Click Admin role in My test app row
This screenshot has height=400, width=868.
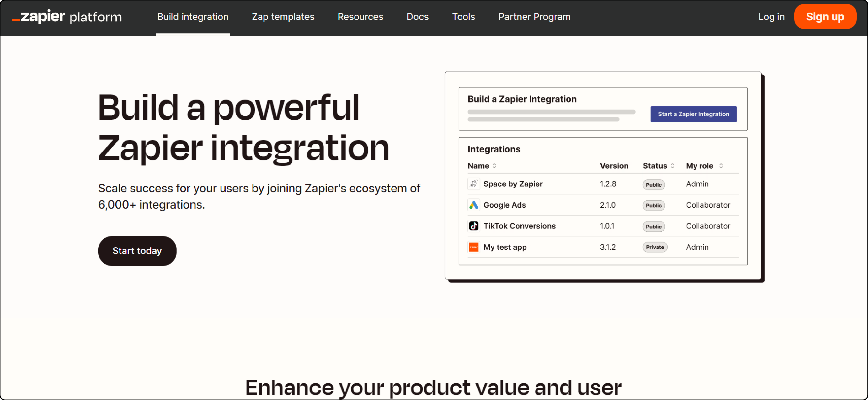(x=697, y=247)
